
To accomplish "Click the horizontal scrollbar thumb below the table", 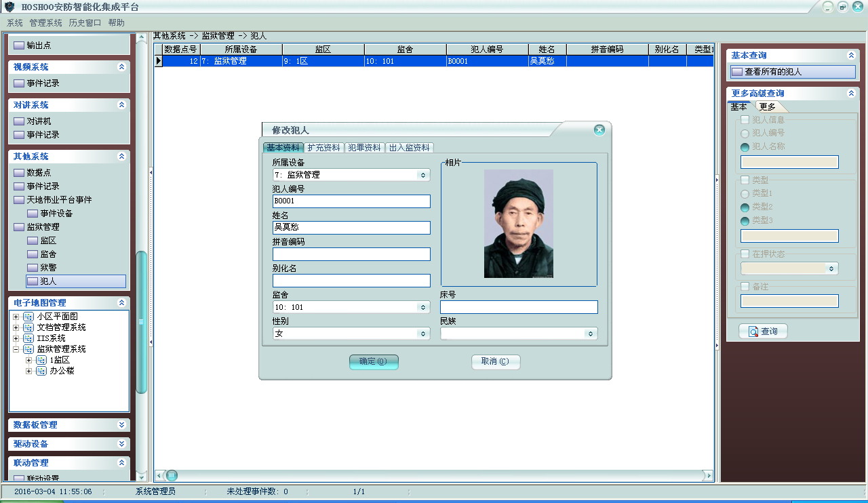I will coord(172,475).
